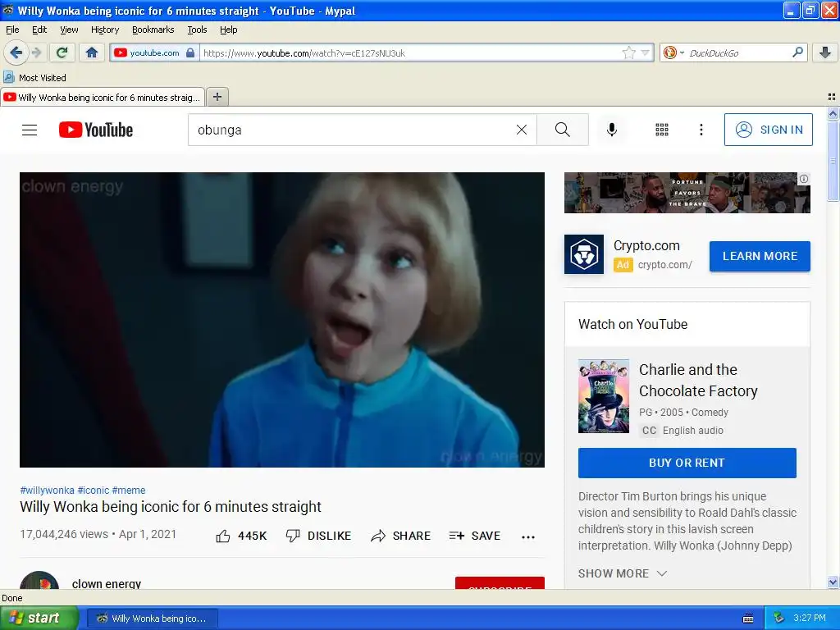Open YouTube settings three-dot menu
Screen dimensions: 840x630
click(x=701, y=130)
